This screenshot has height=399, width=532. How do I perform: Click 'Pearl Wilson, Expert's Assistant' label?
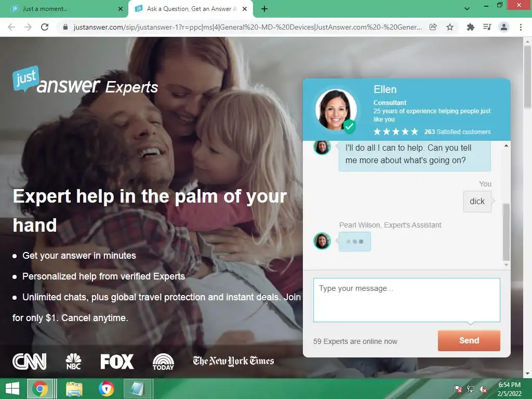coord(390,225)
